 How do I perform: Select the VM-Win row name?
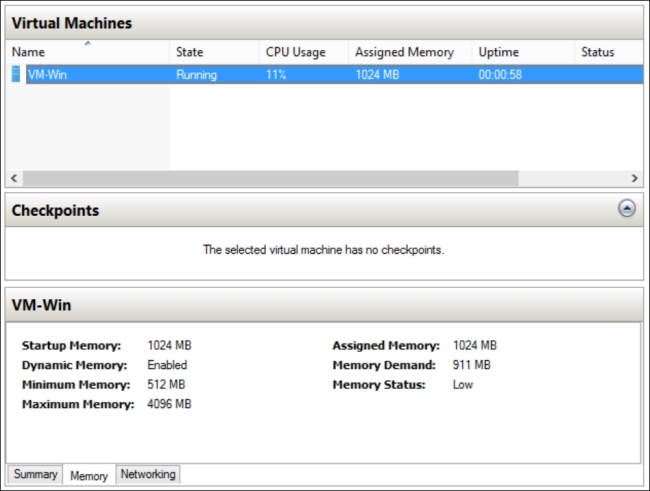point(48,75)
